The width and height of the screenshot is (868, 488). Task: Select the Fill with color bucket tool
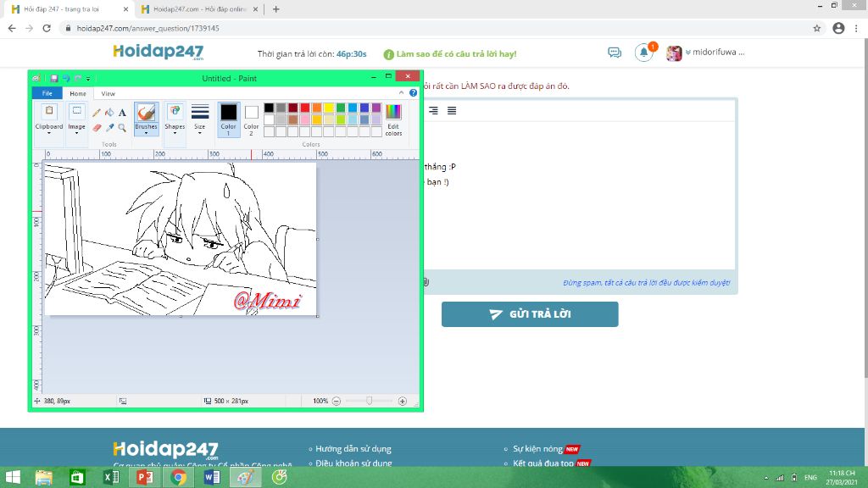109,113
